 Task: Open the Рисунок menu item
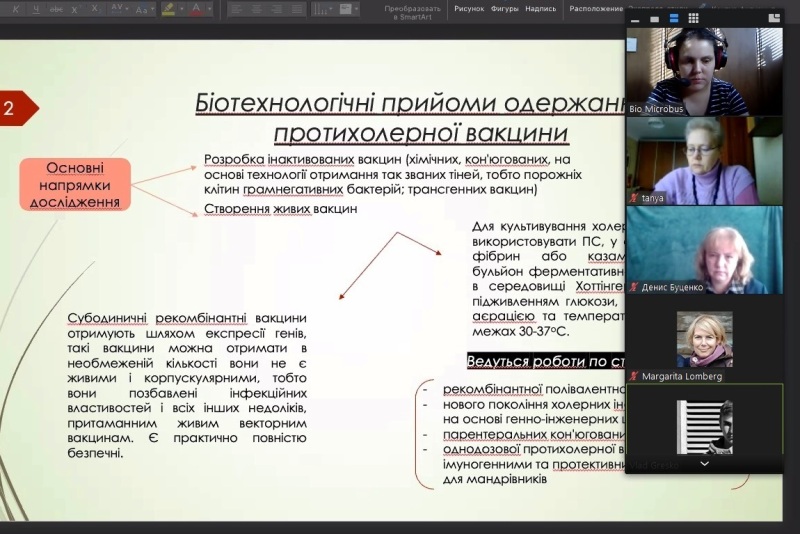click(469, 8)
